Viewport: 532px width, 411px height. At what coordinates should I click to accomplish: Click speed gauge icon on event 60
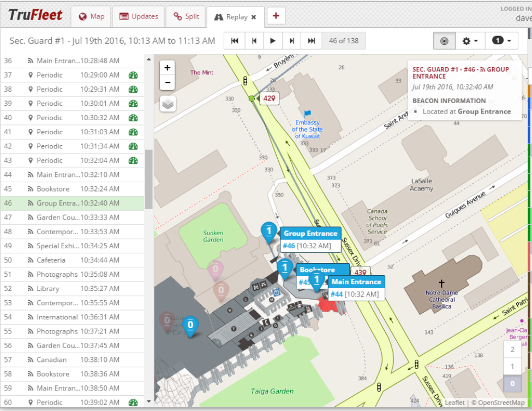click(133, 402)
